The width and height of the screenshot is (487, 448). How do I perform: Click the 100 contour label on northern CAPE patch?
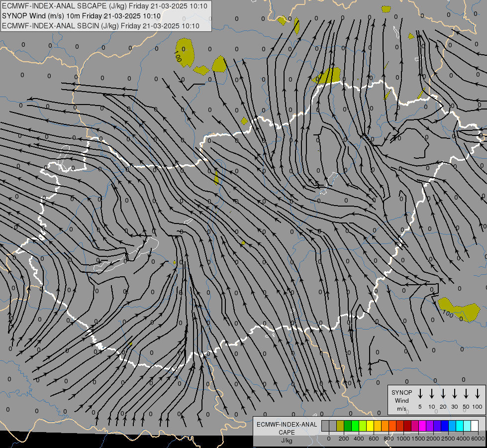(178, 57)
